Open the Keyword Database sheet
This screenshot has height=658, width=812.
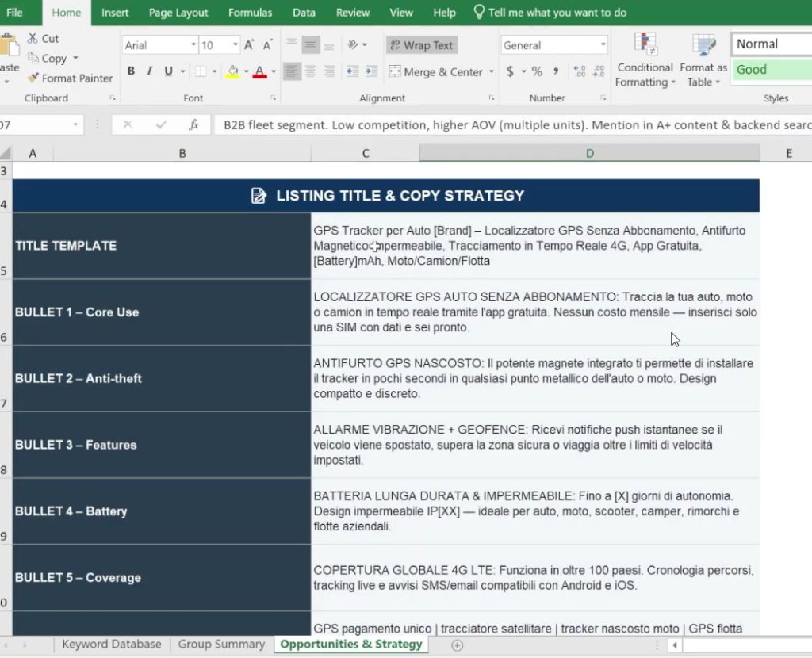click(111, 644)
